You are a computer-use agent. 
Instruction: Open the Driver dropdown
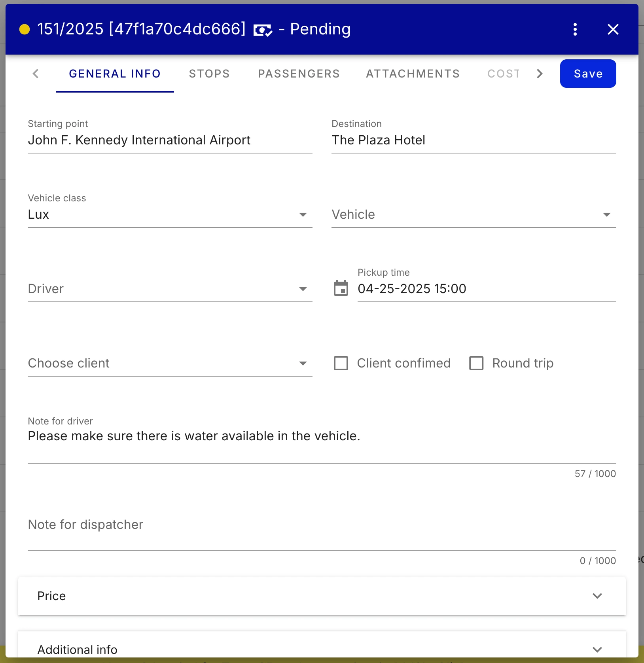[x=303, y=289]
